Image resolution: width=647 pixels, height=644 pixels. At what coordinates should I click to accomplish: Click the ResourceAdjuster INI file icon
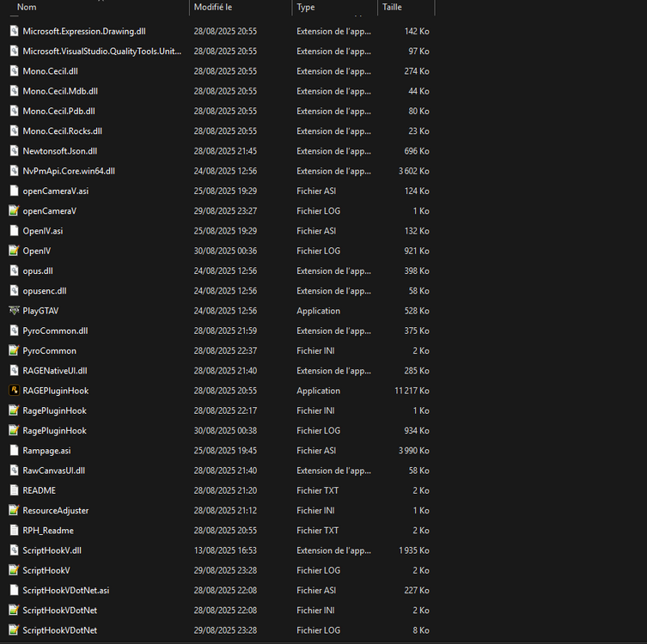(14, 510)
